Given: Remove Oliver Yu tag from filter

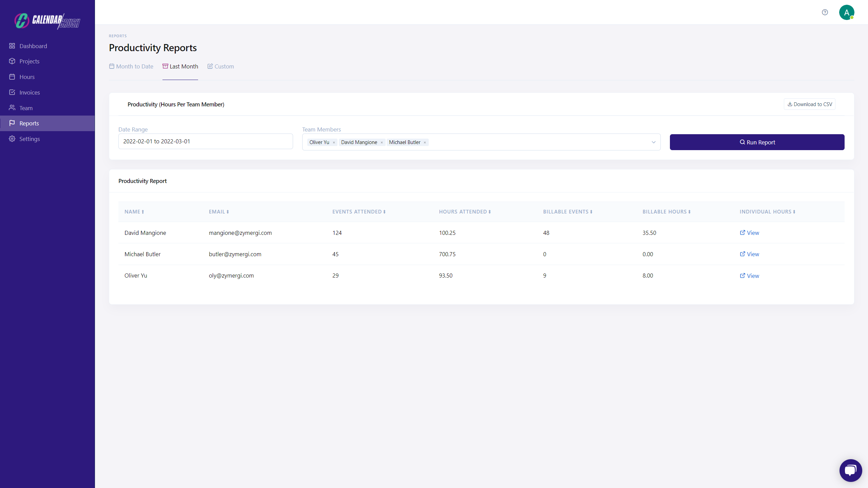Looking at the screenshot, I should point(334,143).
